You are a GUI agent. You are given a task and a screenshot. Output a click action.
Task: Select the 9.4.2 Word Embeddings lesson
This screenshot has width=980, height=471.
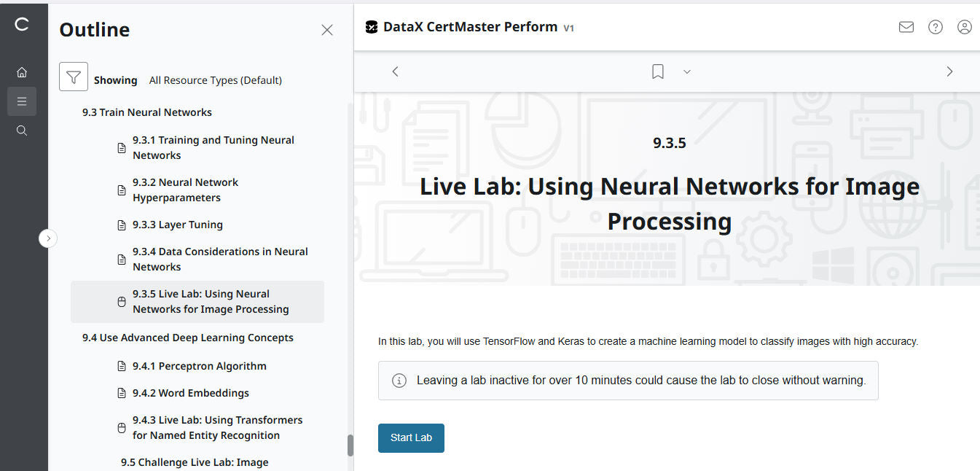tap(189, 393)
